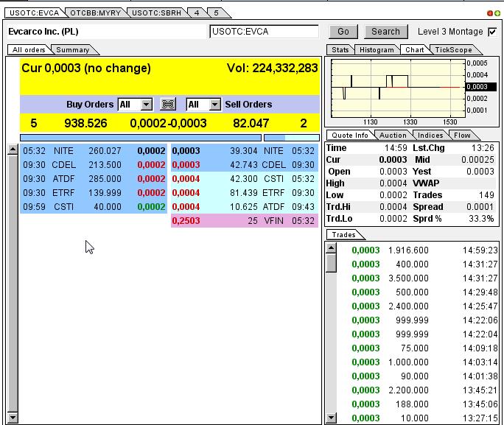The width and height of the screenshot is (504, 425).
Task: Click the Vol: 224,332,283 header value
Action: [x=272, y=68]
